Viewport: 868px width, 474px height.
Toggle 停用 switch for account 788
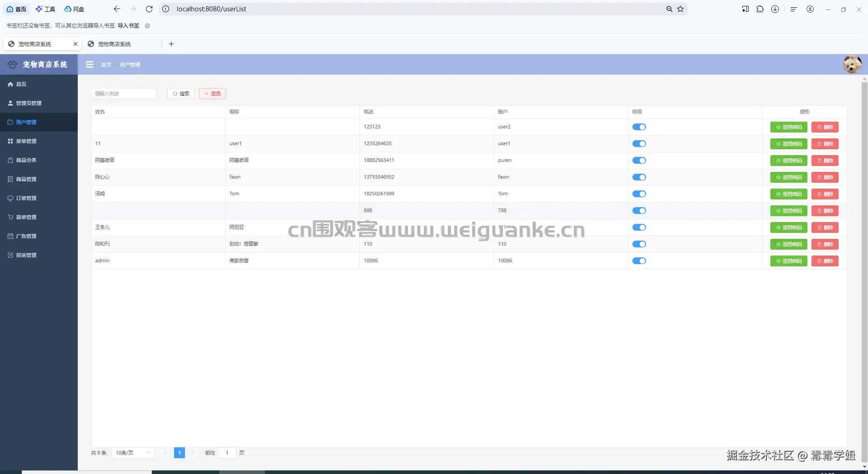[x=639, y=211]
